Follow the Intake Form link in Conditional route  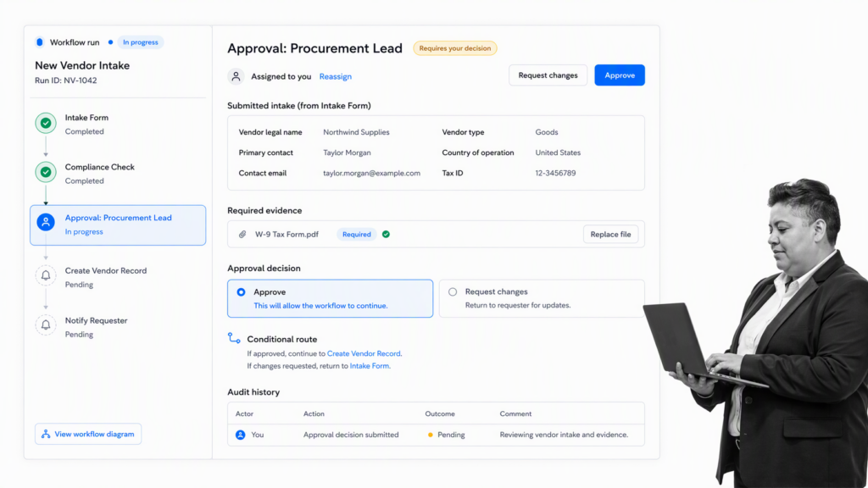[x=370, y=366]
